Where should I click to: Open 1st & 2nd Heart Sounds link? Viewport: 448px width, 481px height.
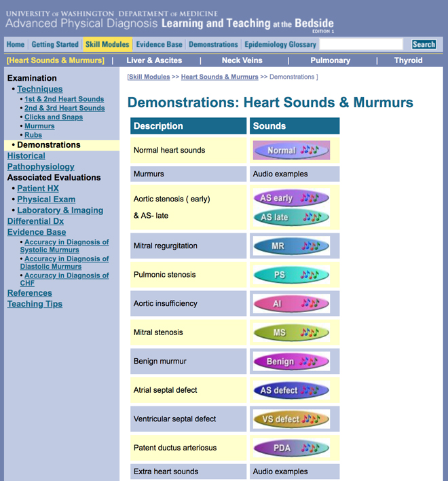(x=64, y=99)
